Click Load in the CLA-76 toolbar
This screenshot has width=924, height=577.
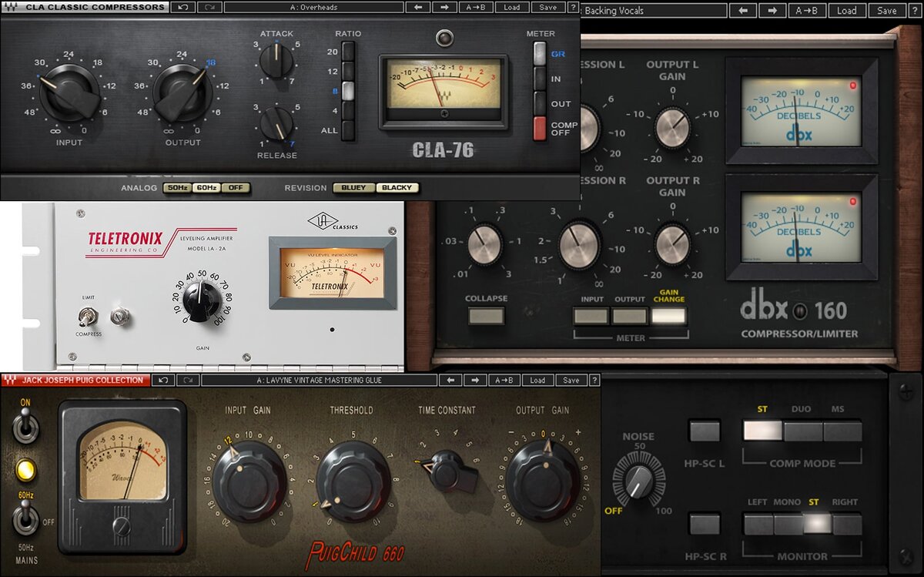(x=512, y=7)
